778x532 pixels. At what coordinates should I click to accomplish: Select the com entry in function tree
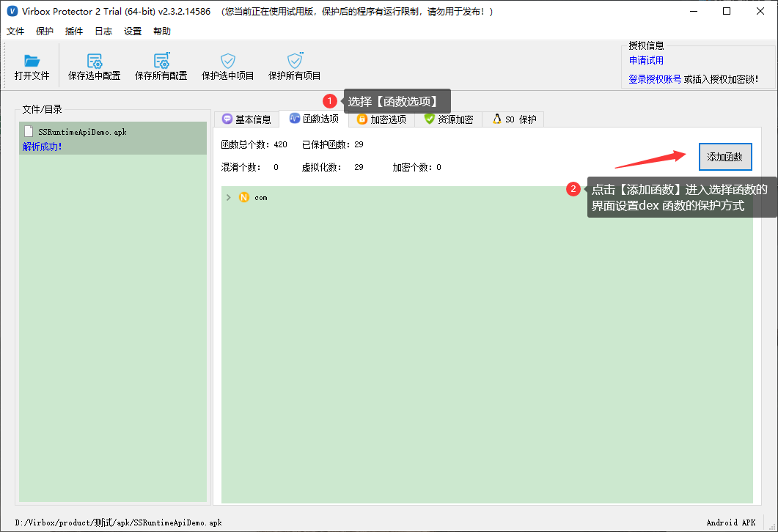pos(261,197)
